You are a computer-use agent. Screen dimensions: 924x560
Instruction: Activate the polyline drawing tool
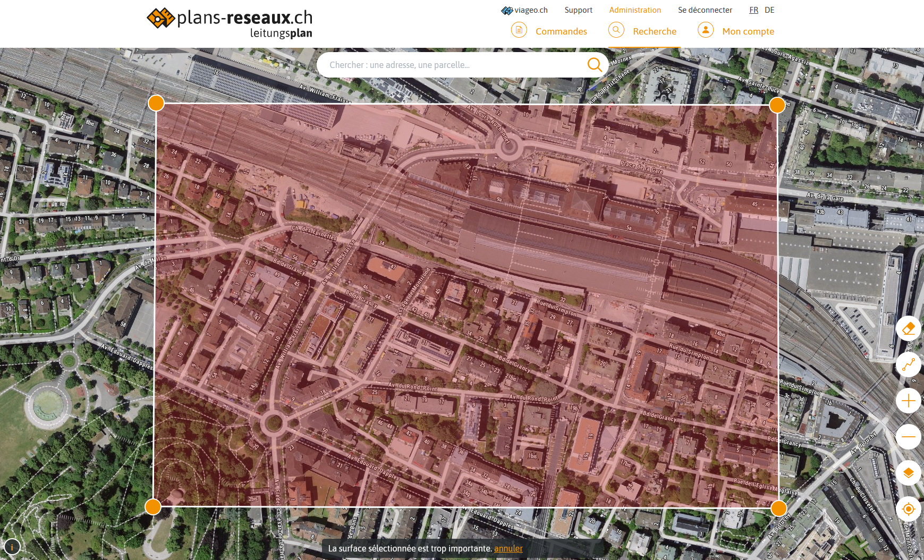click(908, 364)
